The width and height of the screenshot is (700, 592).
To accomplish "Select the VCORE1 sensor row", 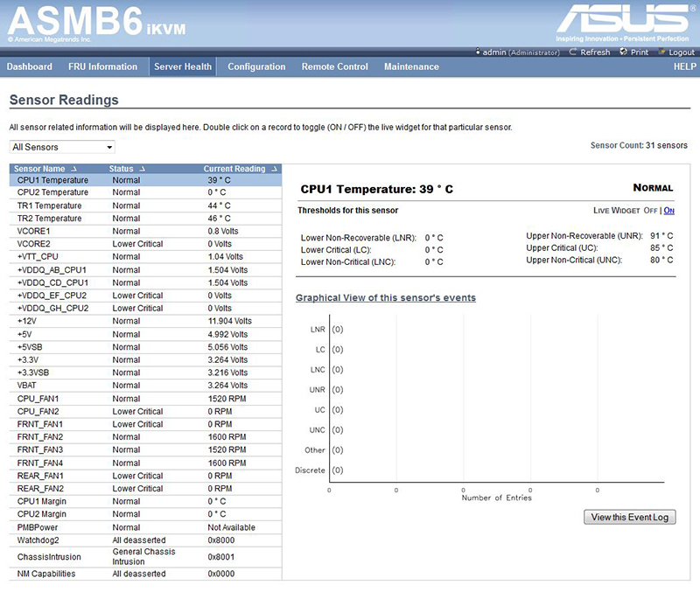I will 145,231.
